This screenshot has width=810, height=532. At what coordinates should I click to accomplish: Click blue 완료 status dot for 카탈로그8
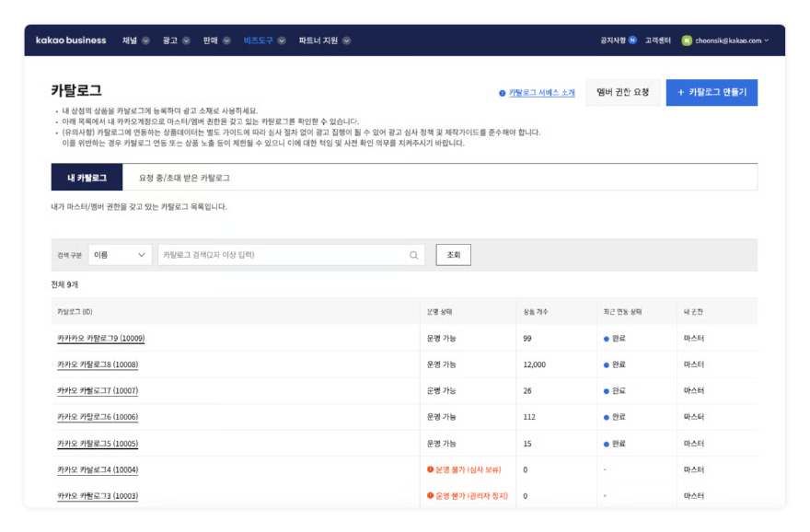pyautogui.click(x=607, y=365)
